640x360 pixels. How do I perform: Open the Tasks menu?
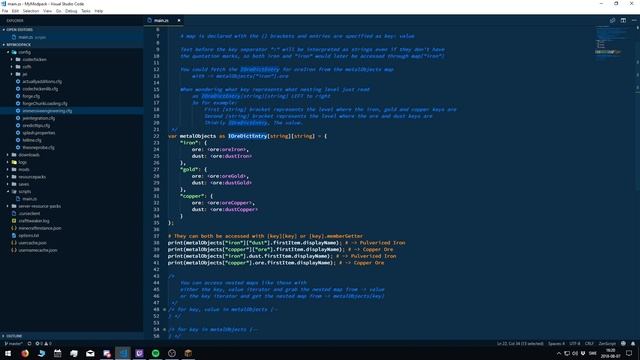(86, 11)
